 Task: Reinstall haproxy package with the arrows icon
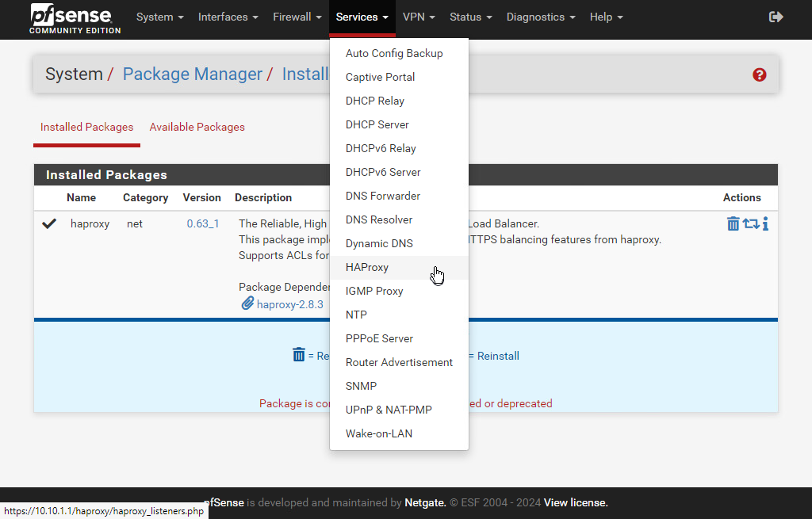(x=751, y=223)
